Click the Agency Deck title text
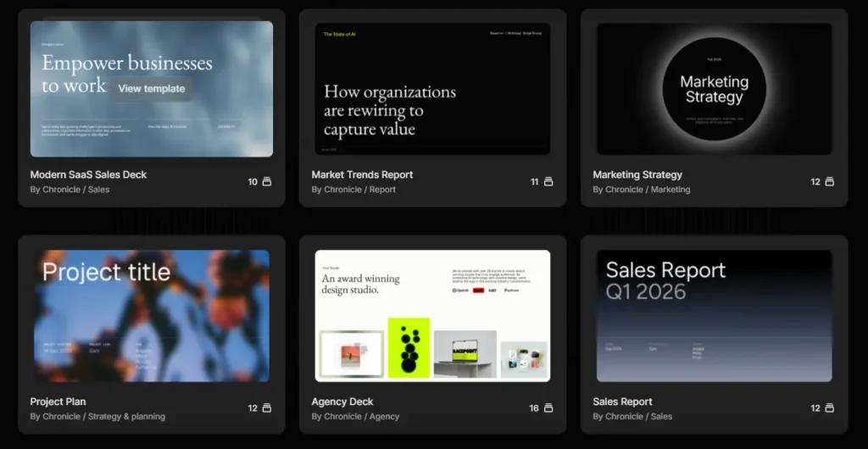 (342, 402)
